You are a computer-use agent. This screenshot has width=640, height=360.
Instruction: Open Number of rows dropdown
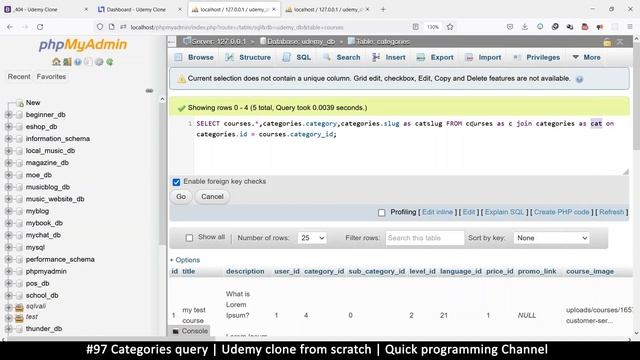point(312,238)
